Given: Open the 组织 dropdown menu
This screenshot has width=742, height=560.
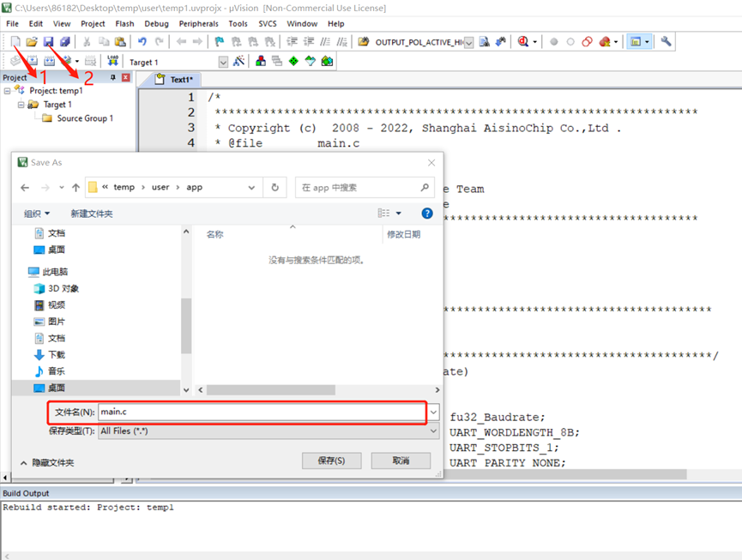Looking at the screenshot, I should click(37, 214).
